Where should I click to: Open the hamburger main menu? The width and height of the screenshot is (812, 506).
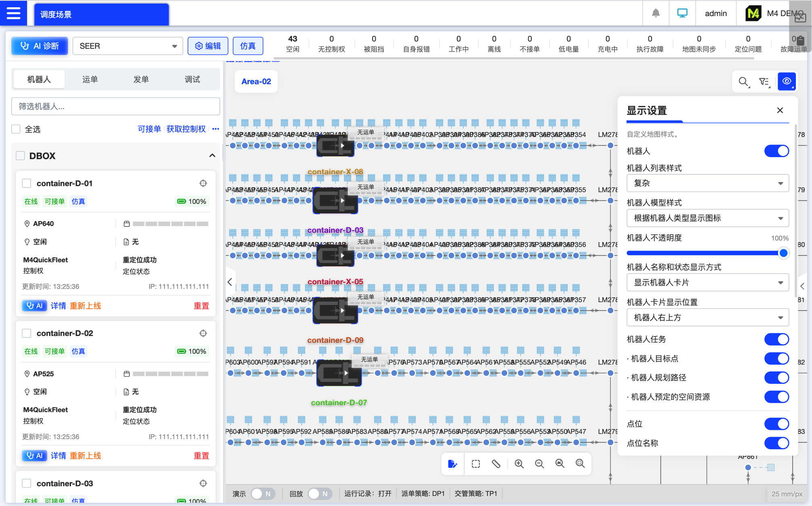[x=13, y=13]
